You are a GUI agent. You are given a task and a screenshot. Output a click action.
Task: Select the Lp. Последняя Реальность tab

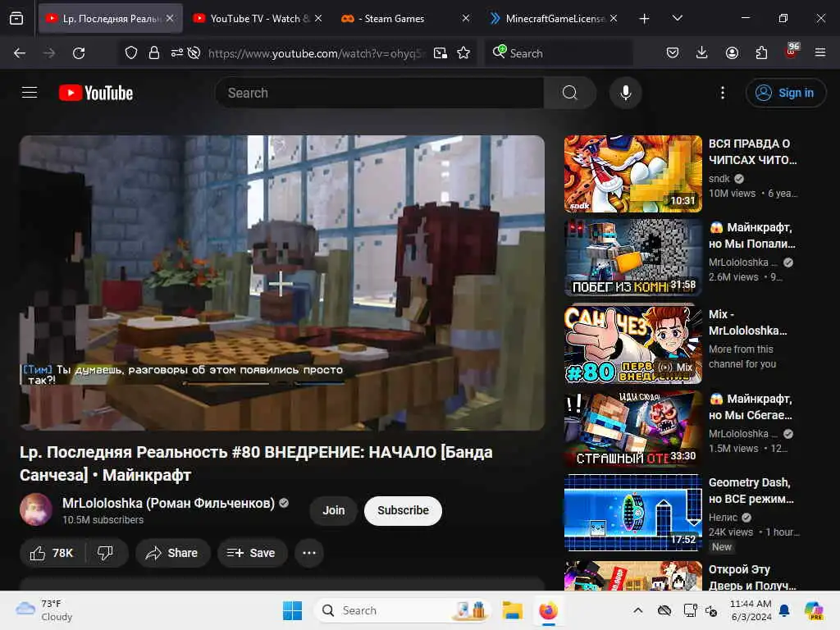point(111,18)
